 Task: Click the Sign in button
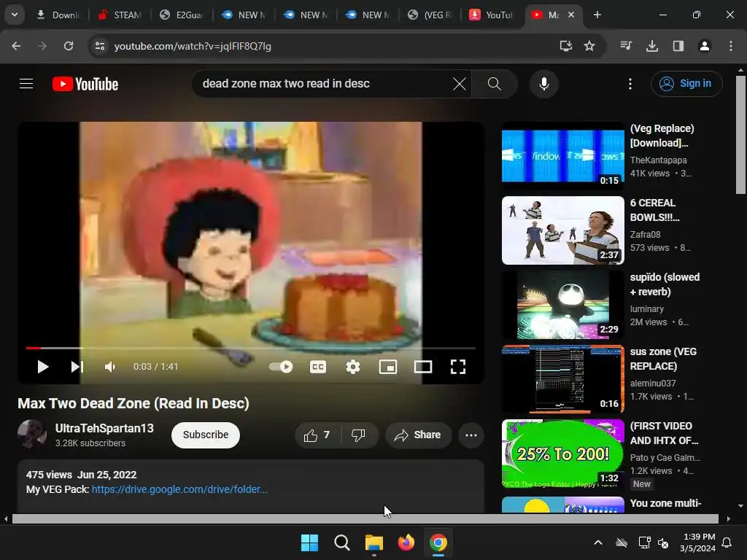[686, 84]
